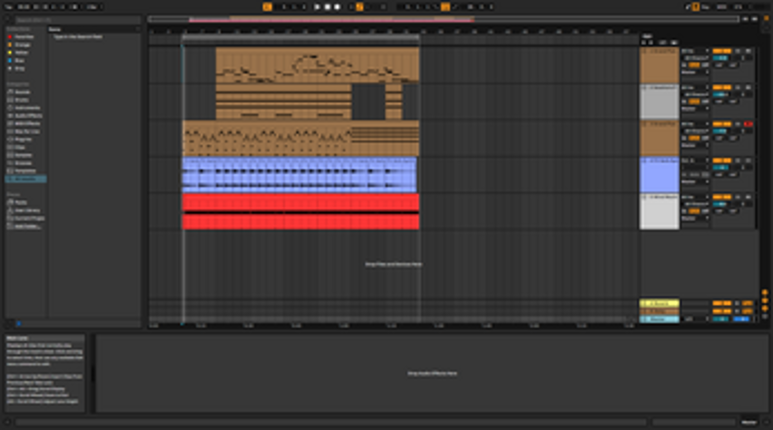The height and width of the screenshot is (430, 773).
Task: Collapse the blue drum track header arrow
Action: [644, 160]
